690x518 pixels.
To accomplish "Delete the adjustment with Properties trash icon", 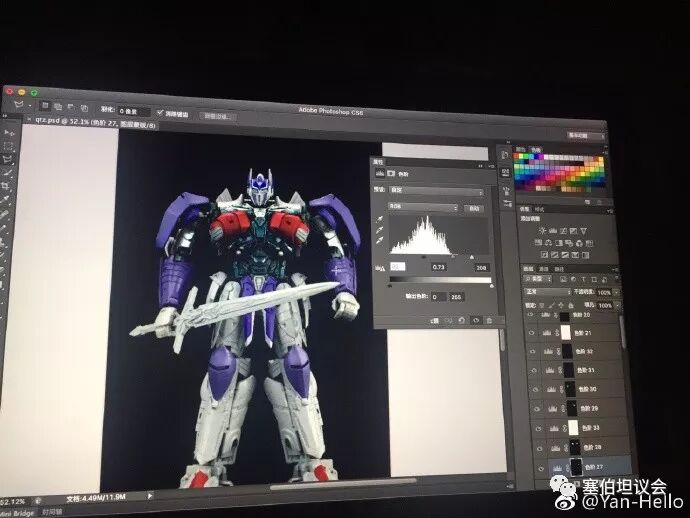I will pyautogui.click(x=489, y=320).
